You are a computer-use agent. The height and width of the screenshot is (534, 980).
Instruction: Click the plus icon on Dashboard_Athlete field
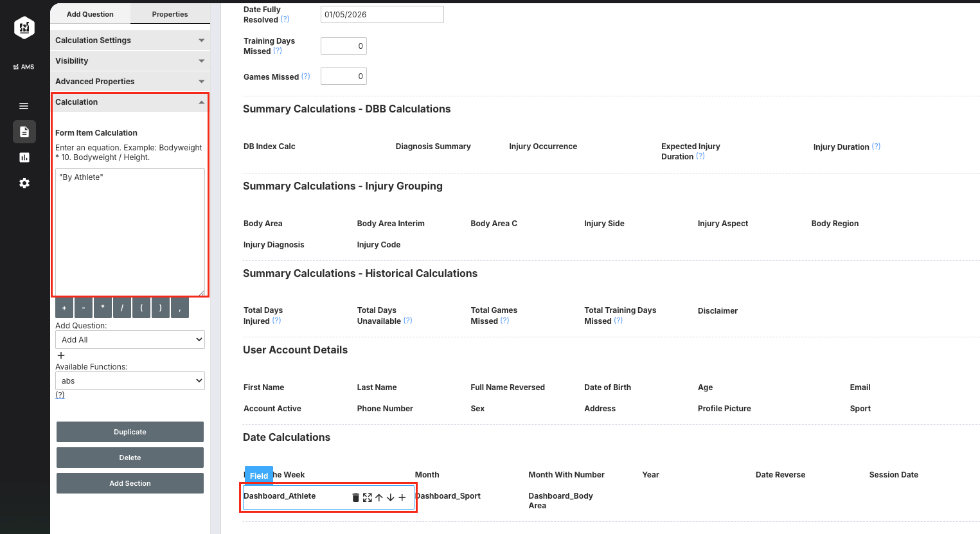click(x=402, y=497)
